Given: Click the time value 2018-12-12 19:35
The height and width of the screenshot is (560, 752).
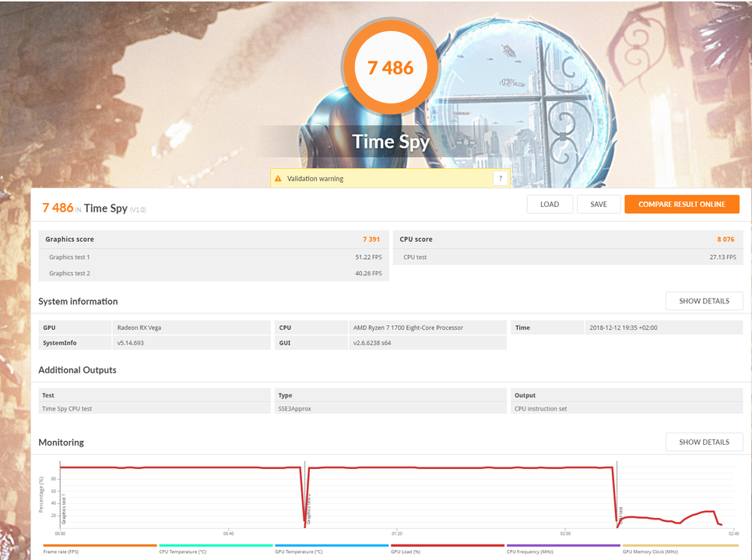Looking at the screenshot, I should pos(623,327).
